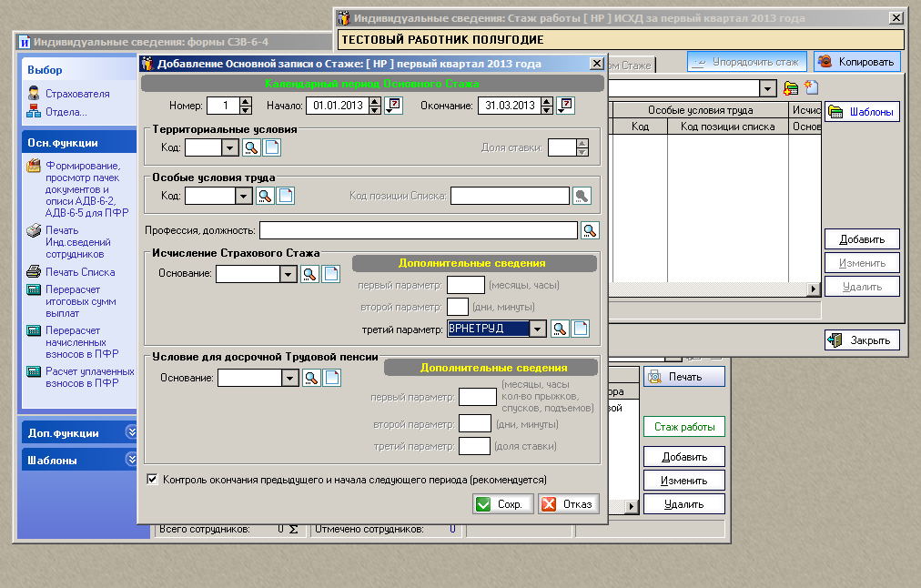Click the magnifier next to the Профессия, должность field
Screen dimensions: 921x588
pyautogui.click(x=590, y=230)
